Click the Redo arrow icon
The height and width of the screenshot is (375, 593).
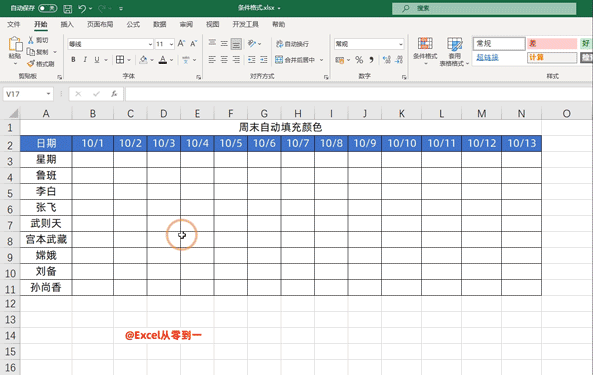pyautogui.click(x=102, y=8)
